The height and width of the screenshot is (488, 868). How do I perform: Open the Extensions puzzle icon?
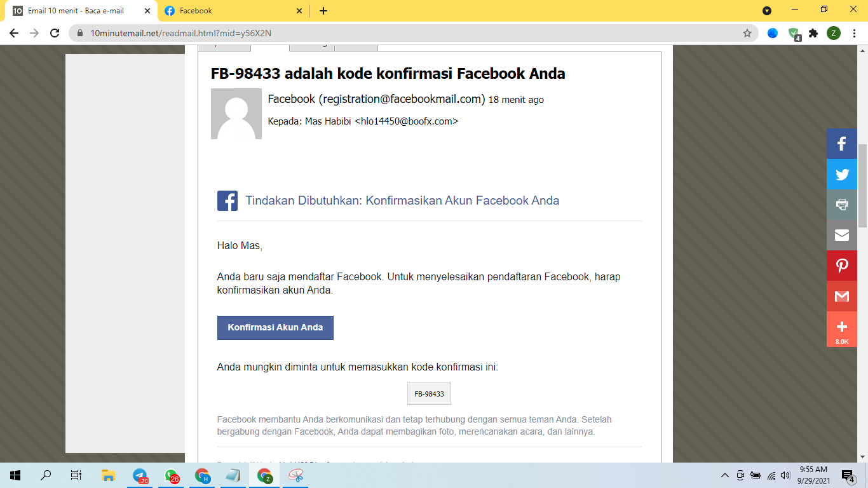(x=813, y=33)
